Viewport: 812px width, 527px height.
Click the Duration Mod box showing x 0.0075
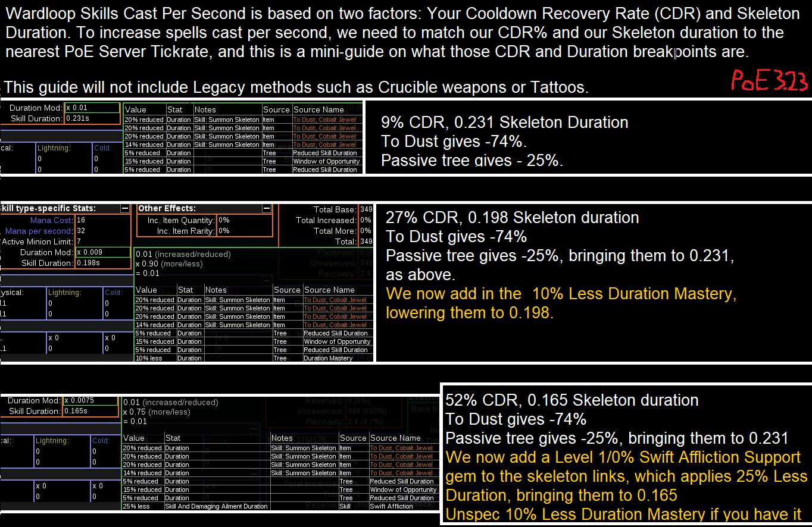90,400
